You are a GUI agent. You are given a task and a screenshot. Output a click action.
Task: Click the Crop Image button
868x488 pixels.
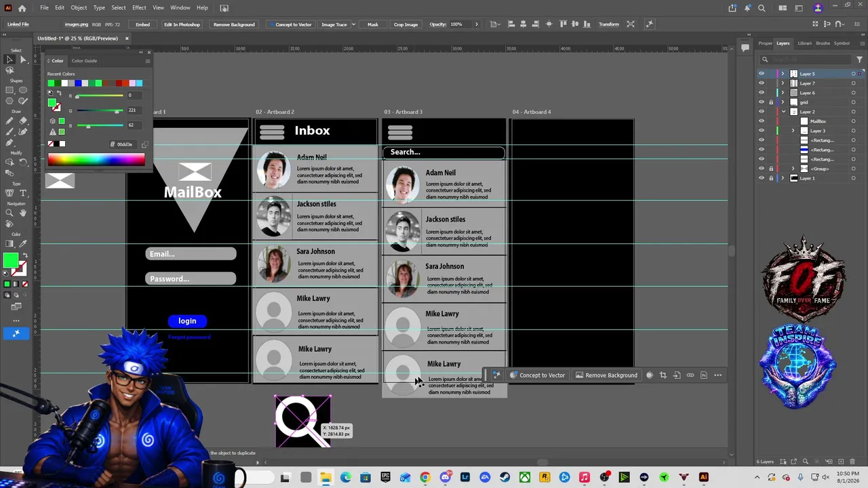click(406, 24)
